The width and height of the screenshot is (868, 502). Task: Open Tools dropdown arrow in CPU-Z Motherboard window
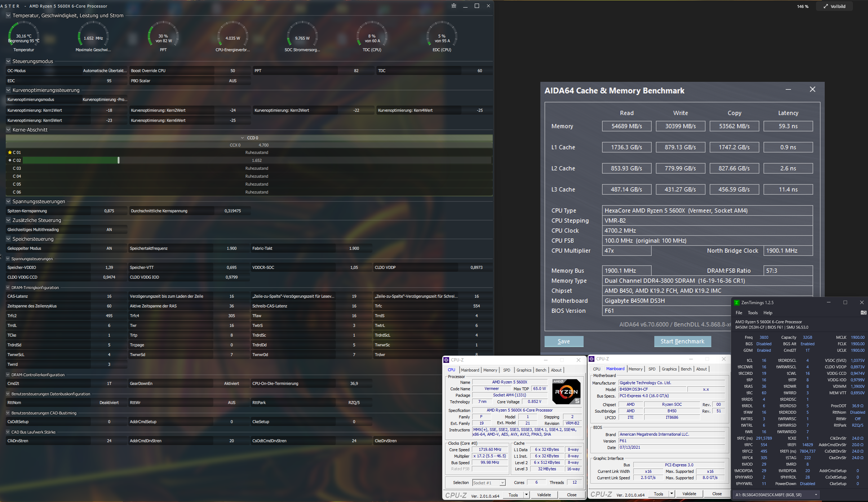(x=672, y=494)
